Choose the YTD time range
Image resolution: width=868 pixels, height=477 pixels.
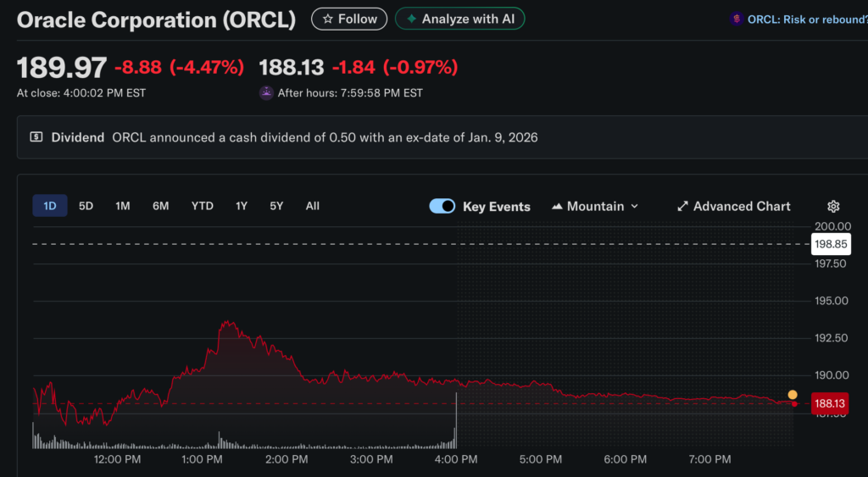(202, 206)
